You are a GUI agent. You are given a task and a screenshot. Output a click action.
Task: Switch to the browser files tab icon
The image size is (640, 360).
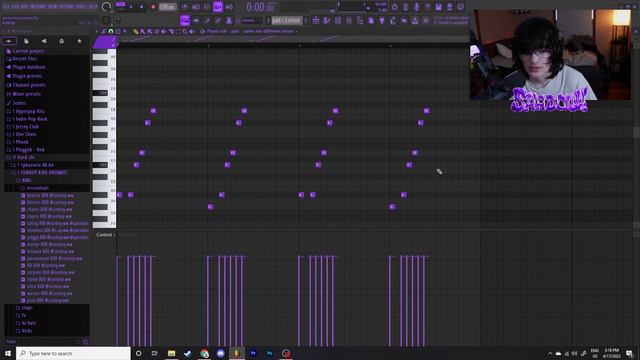coord(26,41)
